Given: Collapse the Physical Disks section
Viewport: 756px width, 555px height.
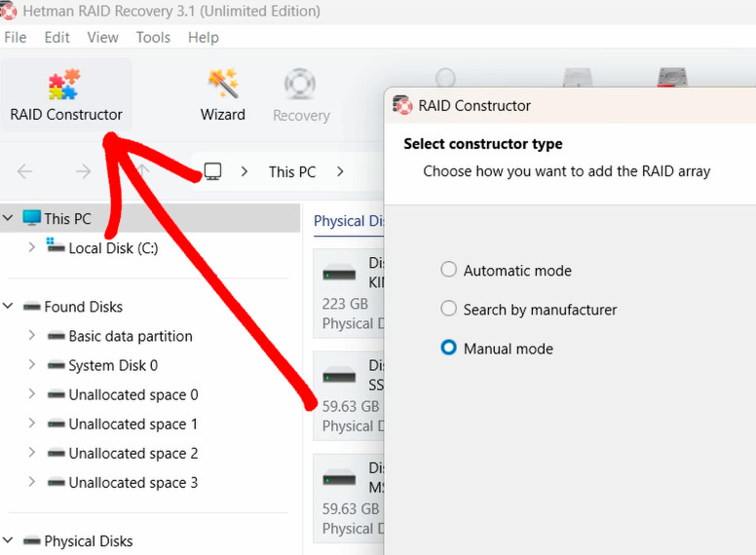Looking at the screenshot, I should click(8, 540).
